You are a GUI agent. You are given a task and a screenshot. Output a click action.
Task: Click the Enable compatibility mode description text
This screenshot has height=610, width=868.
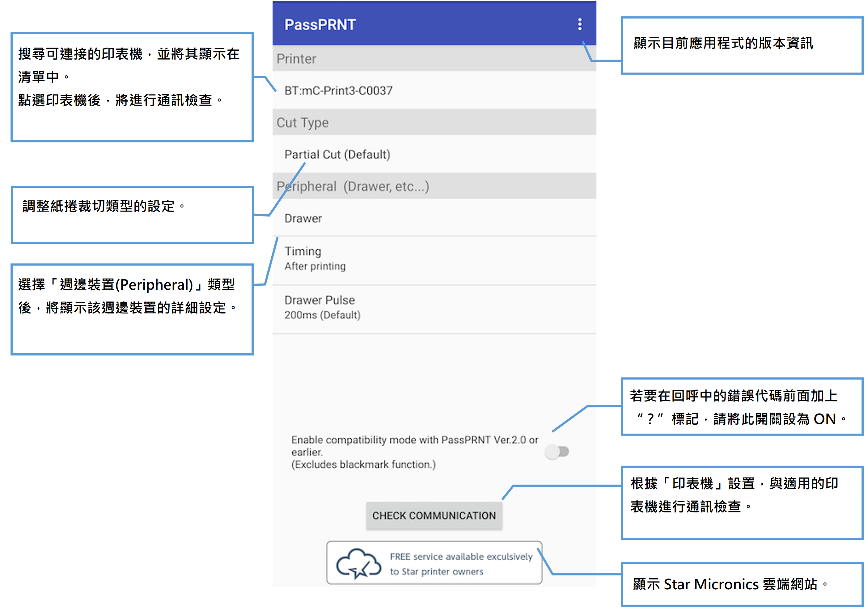click(x=414, y=452)
